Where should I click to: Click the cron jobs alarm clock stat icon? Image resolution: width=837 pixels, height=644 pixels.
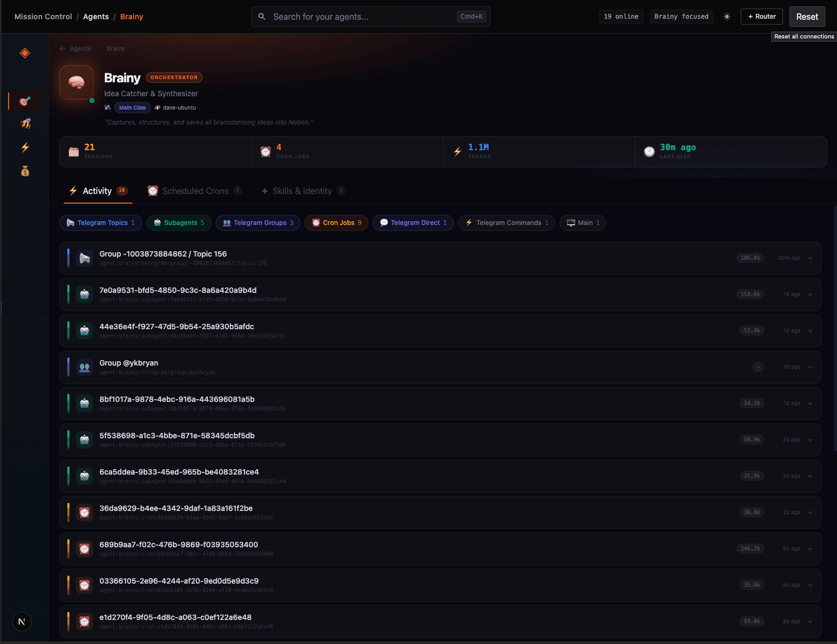pyautogui.click(x=266, y=152)
